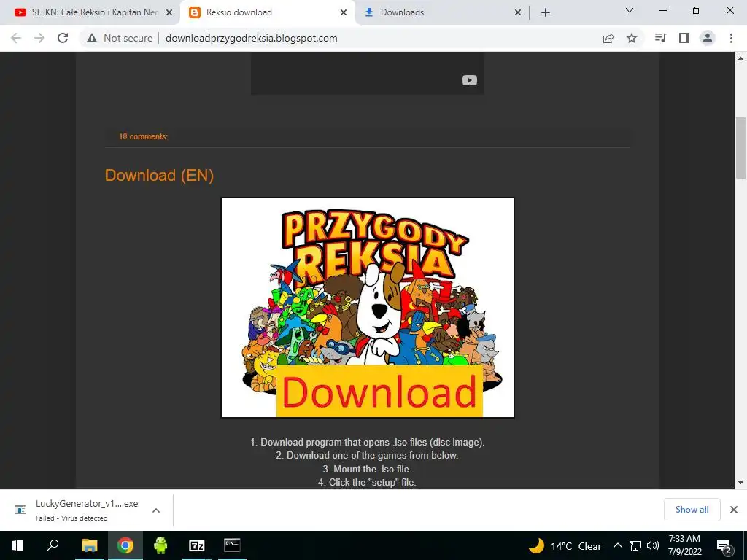Viewport: 747px width, 560px height.
Task: Click the Przygody Reksia Download image
Action: click(x=368, y=308)
